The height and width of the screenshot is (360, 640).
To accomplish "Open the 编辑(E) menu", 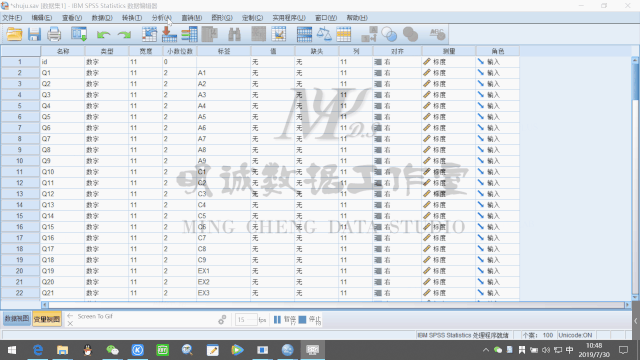I will pos(42,18).
